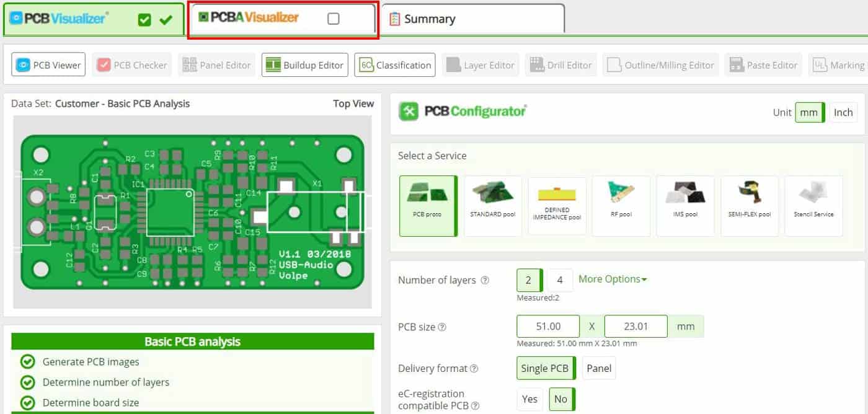Show help for PCB size
Screen dimensions: 868x414
442,327
